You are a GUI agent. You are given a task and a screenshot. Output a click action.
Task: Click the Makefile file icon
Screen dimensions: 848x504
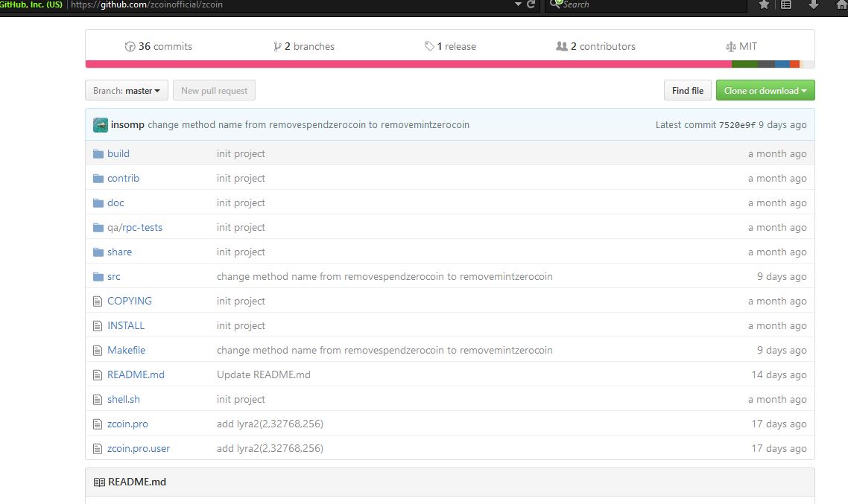tap(98, 351)
